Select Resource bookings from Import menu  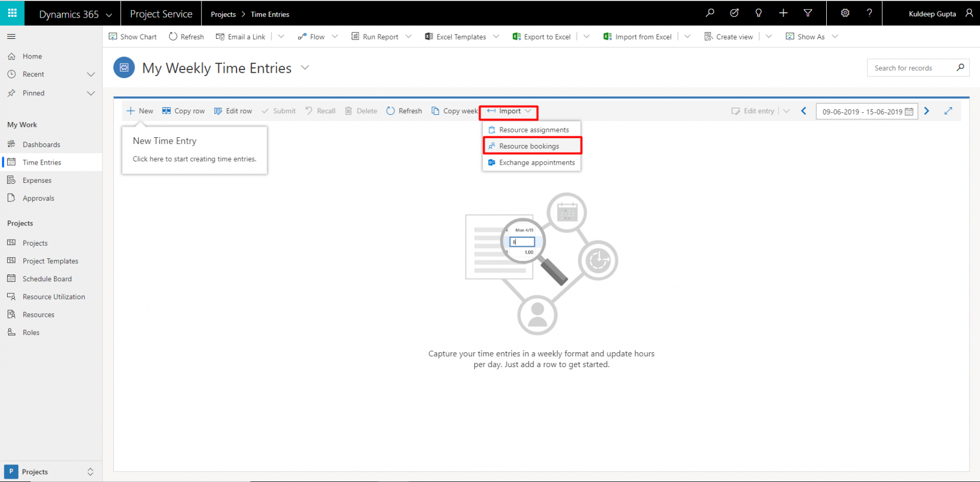(x=529, y=146)
